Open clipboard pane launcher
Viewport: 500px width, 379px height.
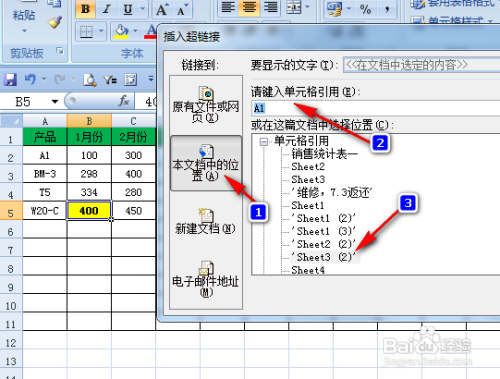pos(60,51)
